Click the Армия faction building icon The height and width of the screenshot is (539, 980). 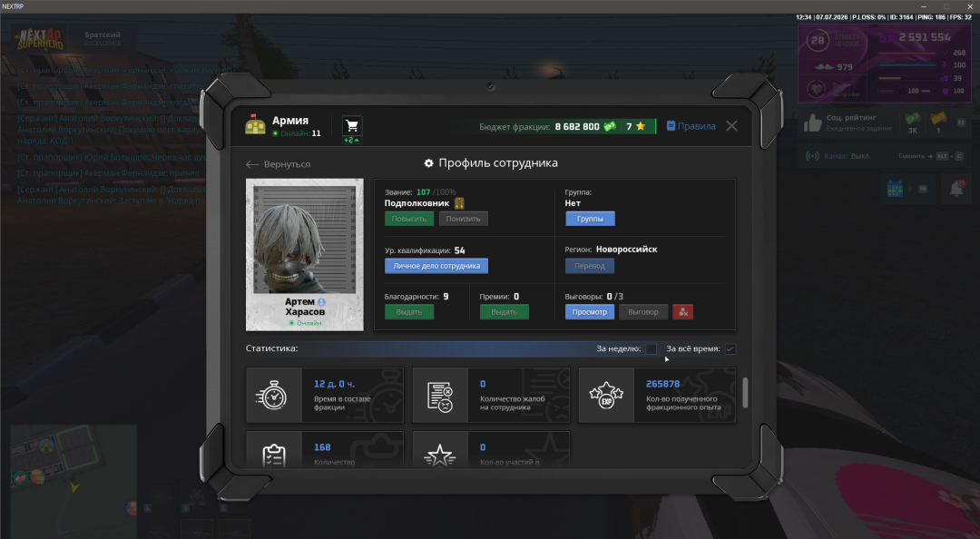tap(255, 124)
